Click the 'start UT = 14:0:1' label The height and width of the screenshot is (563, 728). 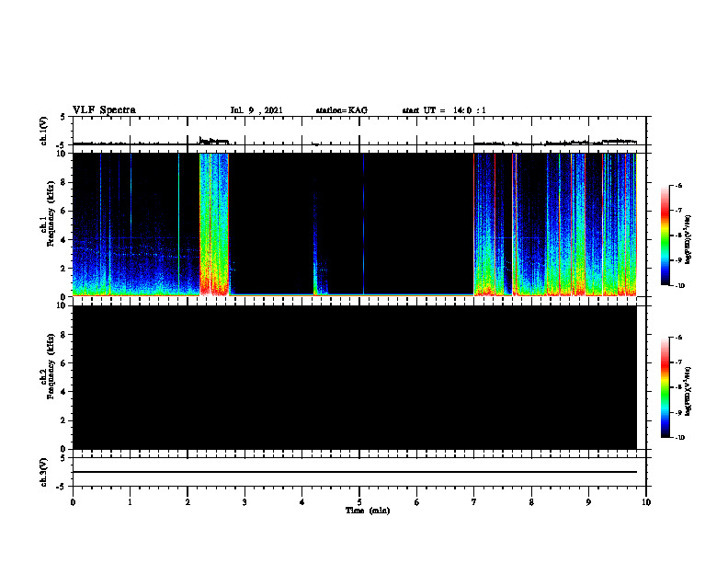point(444,110)
